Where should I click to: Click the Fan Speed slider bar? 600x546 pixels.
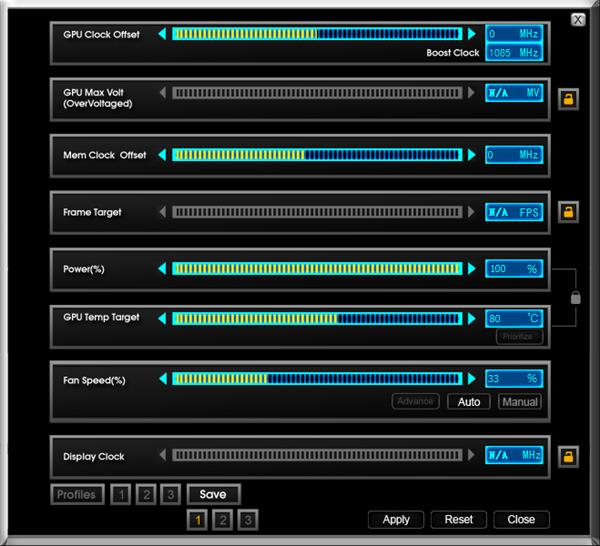pos(317,379)
